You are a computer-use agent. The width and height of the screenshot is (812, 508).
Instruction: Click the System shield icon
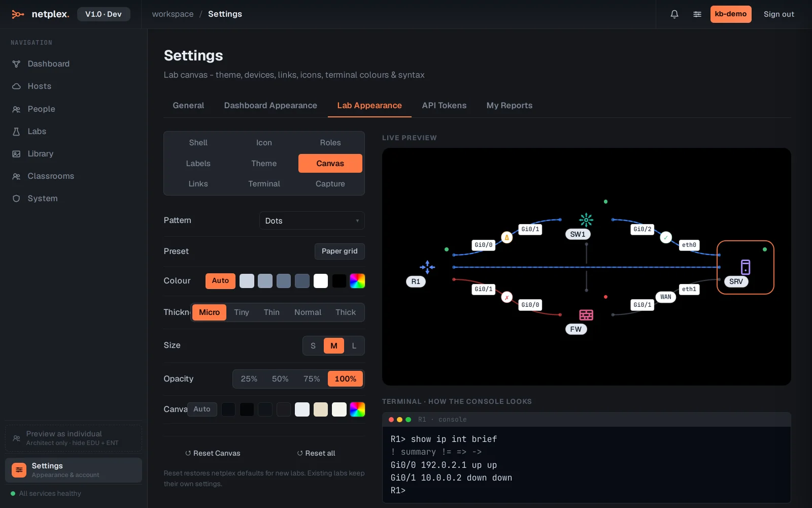(x=16, y=199)
